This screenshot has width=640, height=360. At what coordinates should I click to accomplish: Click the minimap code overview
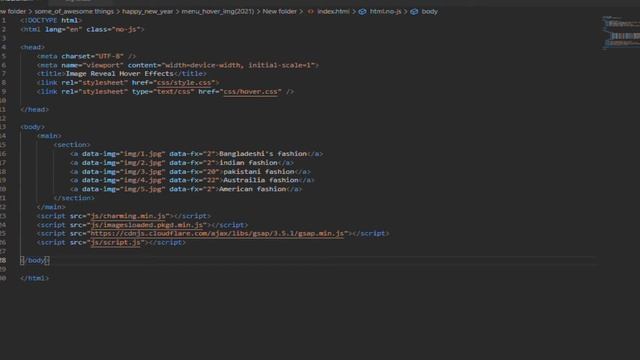click(621, 33)
